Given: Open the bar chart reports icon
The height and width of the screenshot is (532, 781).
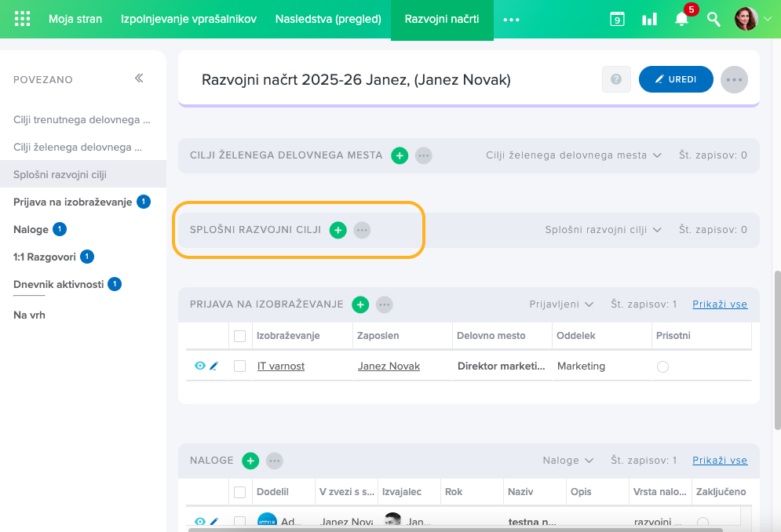Looking at the screenshot, I should [649, 19].
